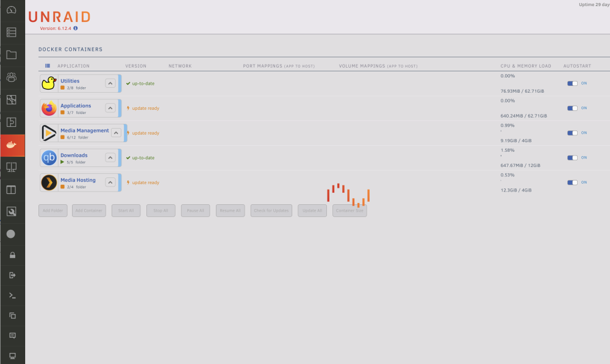
Task: Toggle autostart for Media Hosting folder
Action: 572,182
